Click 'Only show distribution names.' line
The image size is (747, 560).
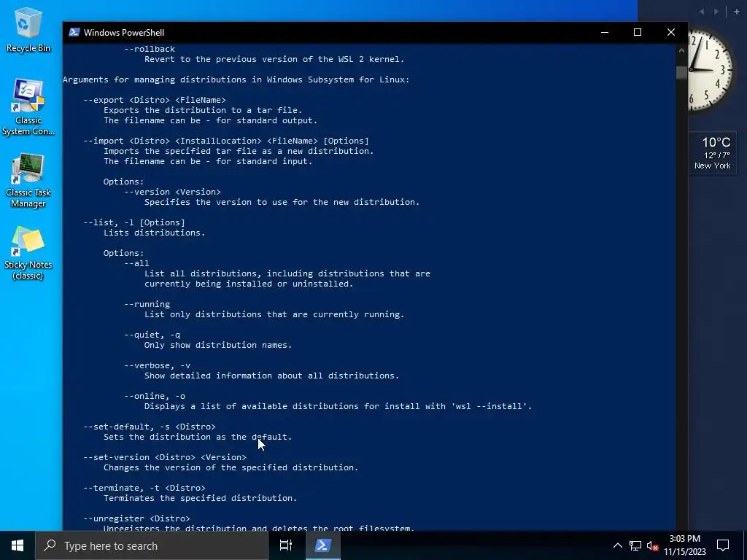[218, 345]
